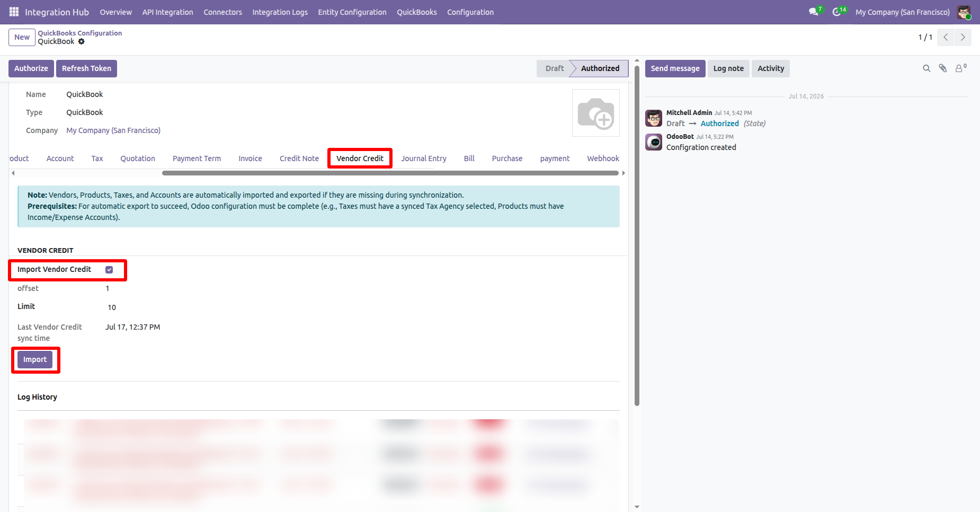The height and width of the screenshot is (512, 980).
Task: Search messages with the magnifier icon
Action: pos(926,68)
